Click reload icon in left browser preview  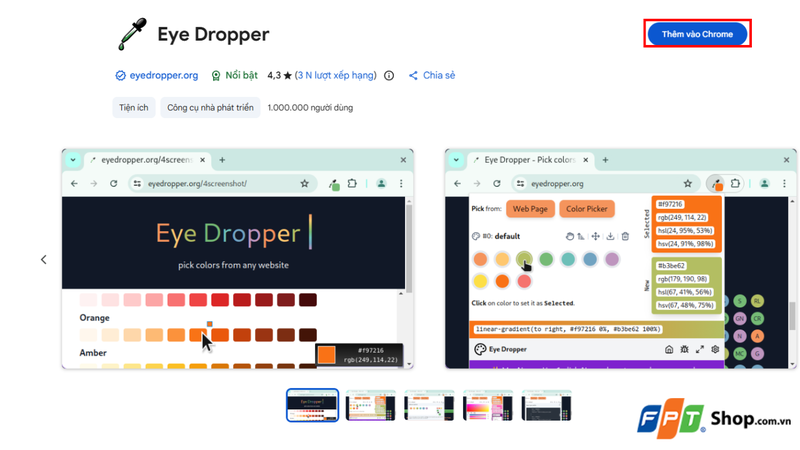(113, 184)
